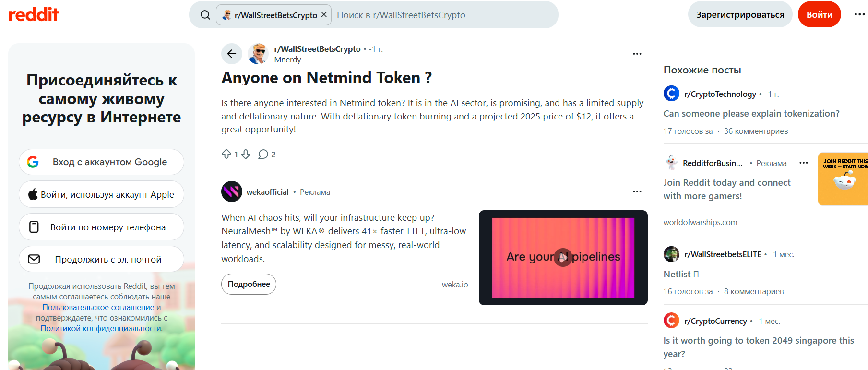Sign in with Вход с аккаунтом Google
This screenshot has height=370, width=868.
(x=101, y=162)
